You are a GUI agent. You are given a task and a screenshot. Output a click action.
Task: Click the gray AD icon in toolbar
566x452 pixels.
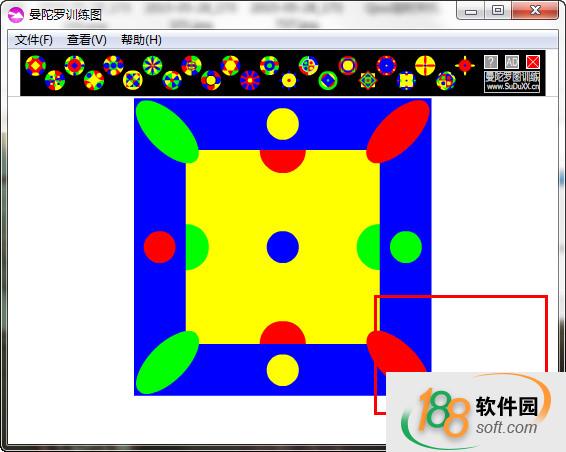coord(512,62)
